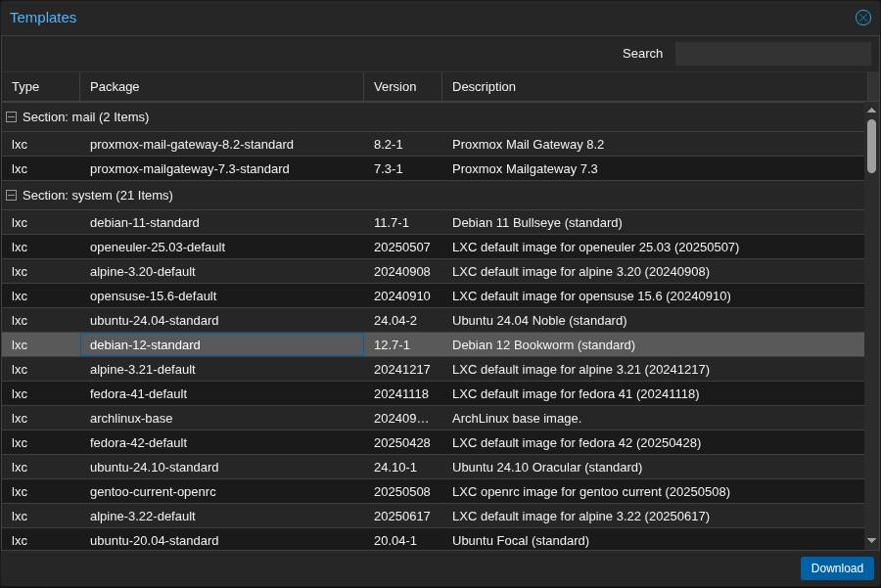This screenshot has height=588, width=881.
Task: Sort by the Description column header
Action: [x=655, y=86]
